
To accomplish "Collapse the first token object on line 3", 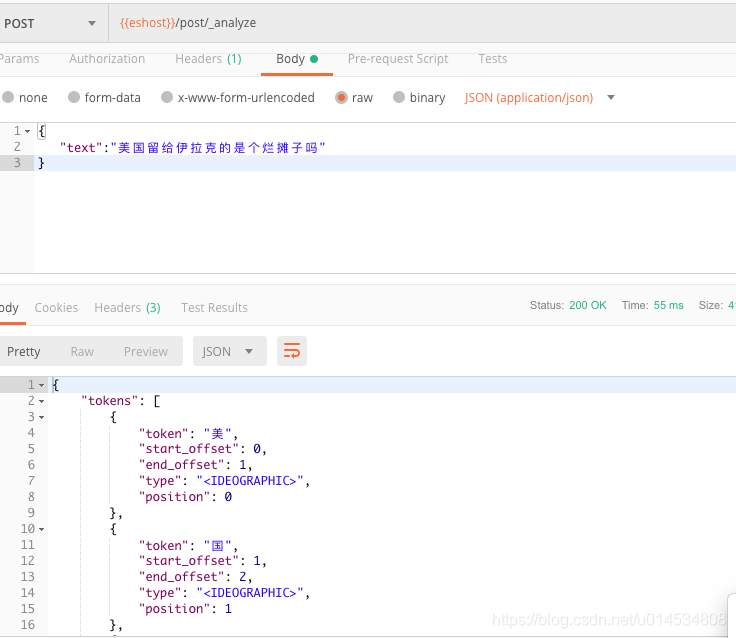I will coord(41,417).
